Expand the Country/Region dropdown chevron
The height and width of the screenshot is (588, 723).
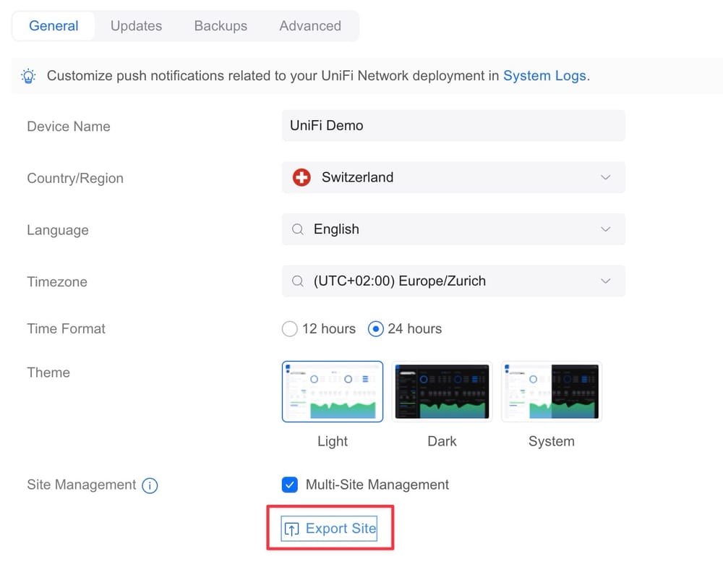[605, 177]
